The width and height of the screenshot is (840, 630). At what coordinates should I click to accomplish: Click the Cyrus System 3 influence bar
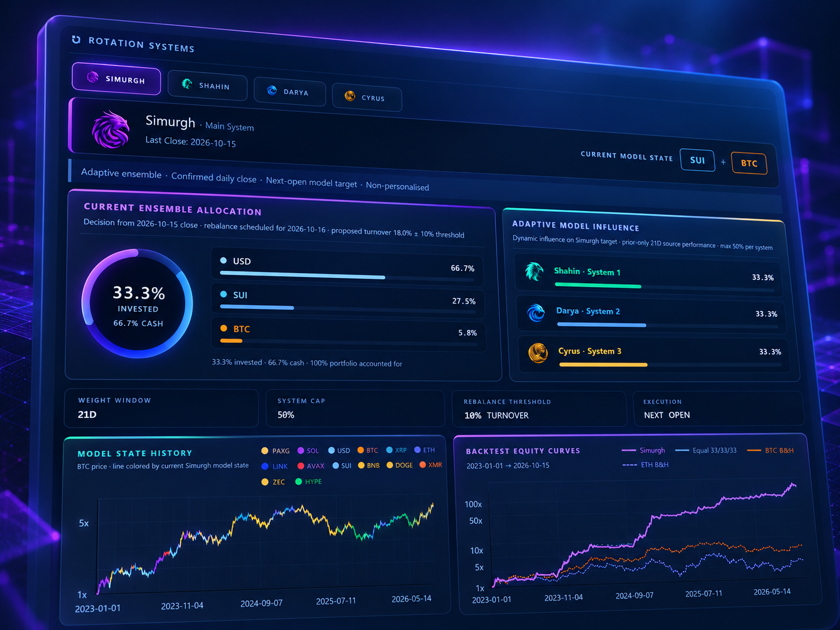point(669,365)
